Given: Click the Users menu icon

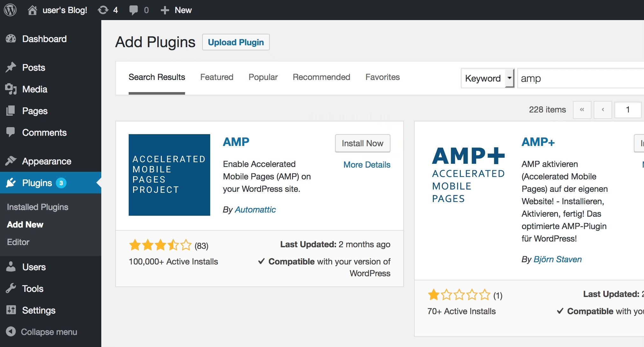Looking at the screenshot, I should pos(11,266).
